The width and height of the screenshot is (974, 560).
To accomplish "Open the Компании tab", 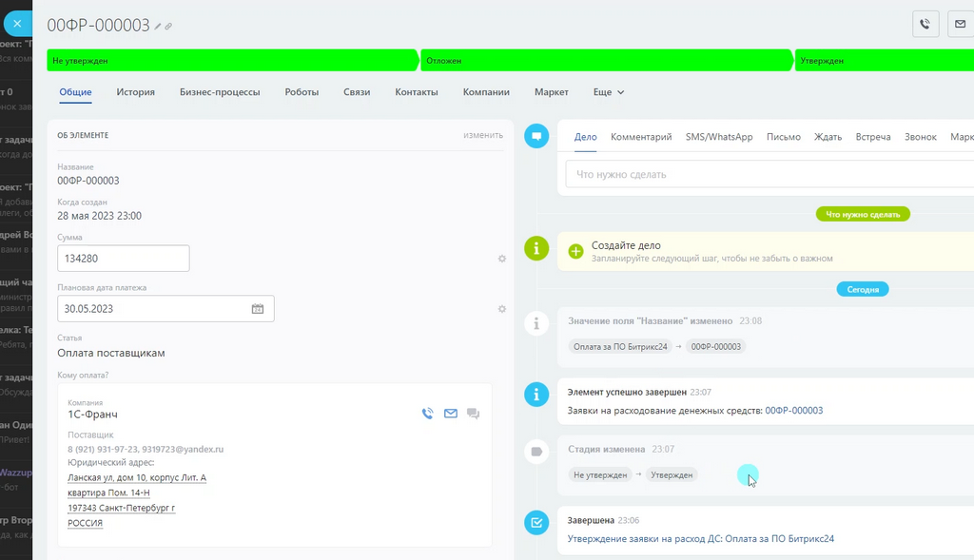I will 486,92.
